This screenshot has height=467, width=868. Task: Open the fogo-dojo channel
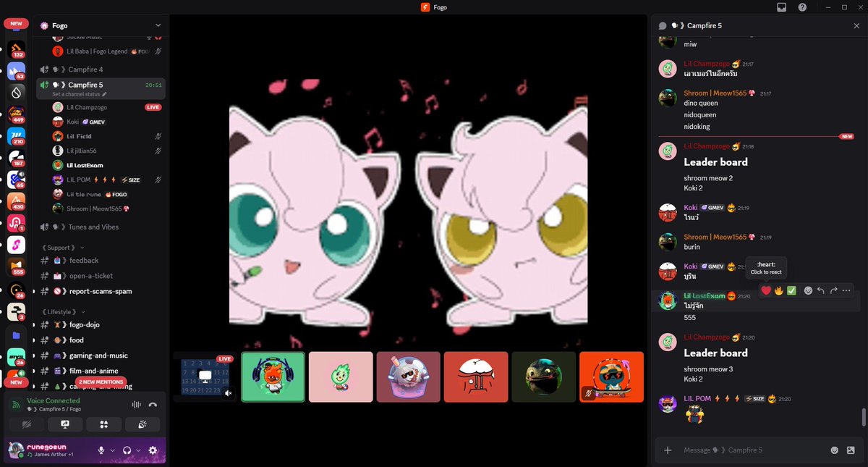coord(101,325)
